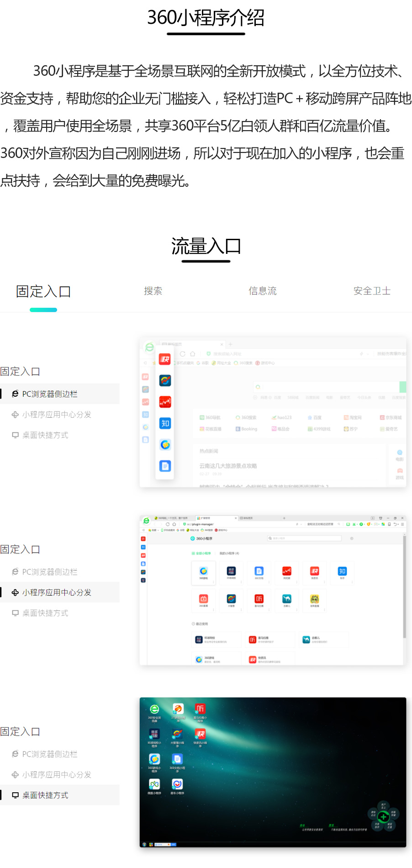
Task: Click yellow 360游戏 icon in enlarged sidebar panel
Action: (x=165, y=445)
